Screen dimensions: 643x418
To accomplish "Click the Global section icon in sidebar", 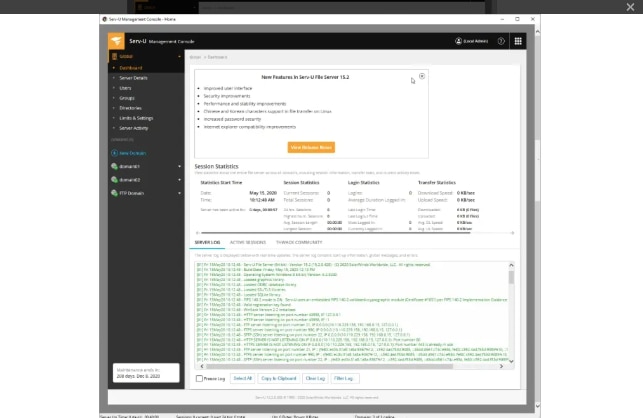I will [x=114, y=56].
